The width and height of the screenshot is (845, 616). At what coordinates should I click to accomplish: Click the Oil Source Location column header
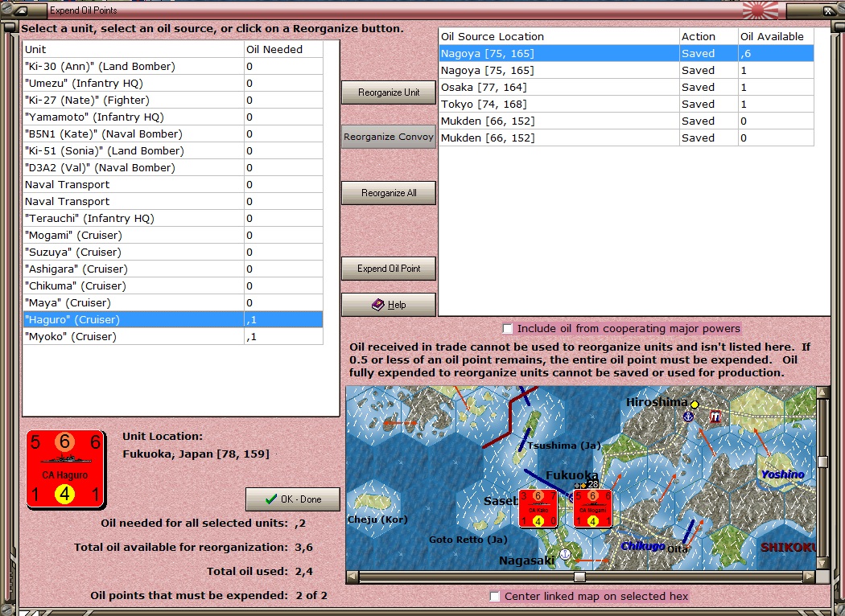559,37
